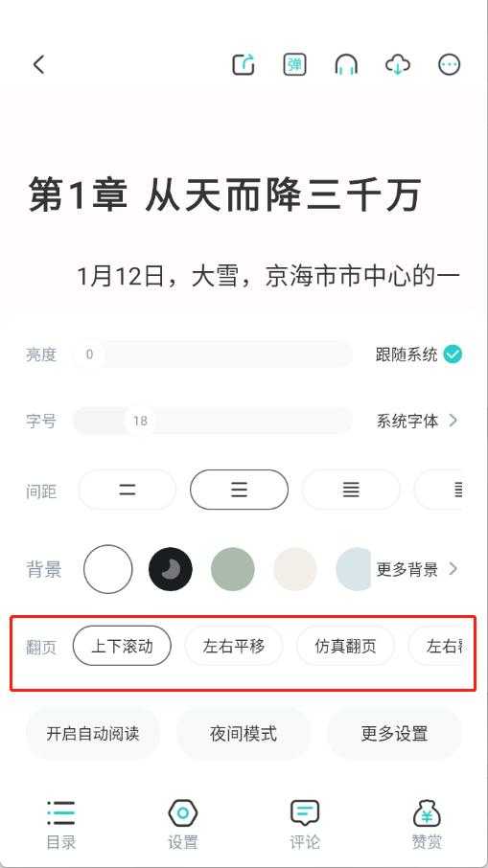This screenshot has height=868, width=488.
Task: Toggle the 跟随系统 brightness checkbox
Action: tap(453, 354)
